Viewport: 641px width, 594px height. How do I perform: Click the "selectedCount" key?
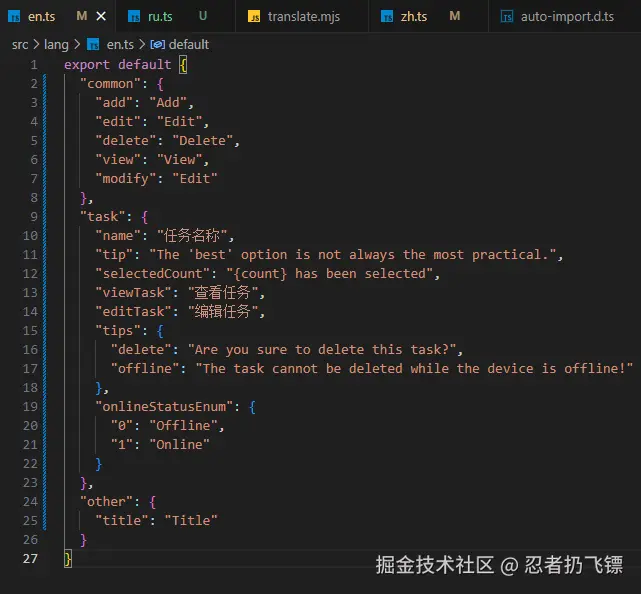pos(152,273)
